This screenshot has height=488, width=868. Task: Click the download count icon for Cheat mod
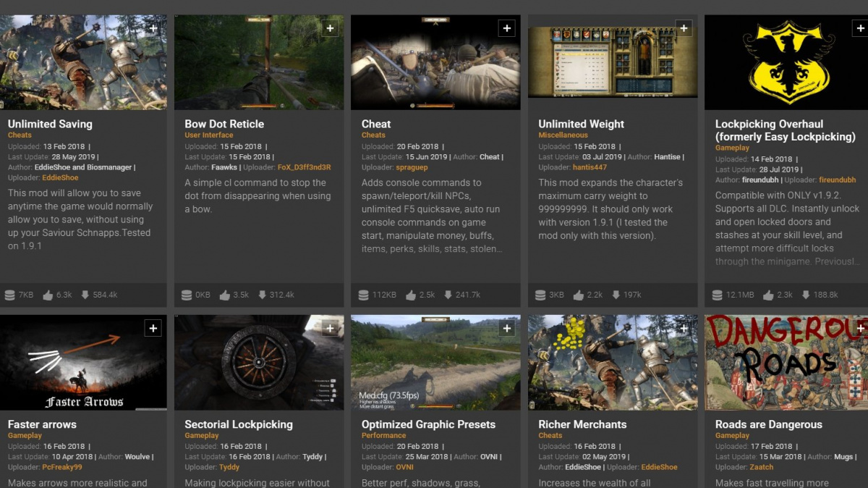[446, 295]
